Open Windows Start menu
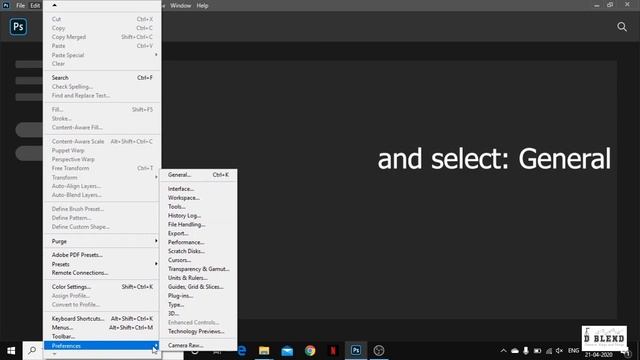This screenshot has height=360, width=640. tap(11, 351)
